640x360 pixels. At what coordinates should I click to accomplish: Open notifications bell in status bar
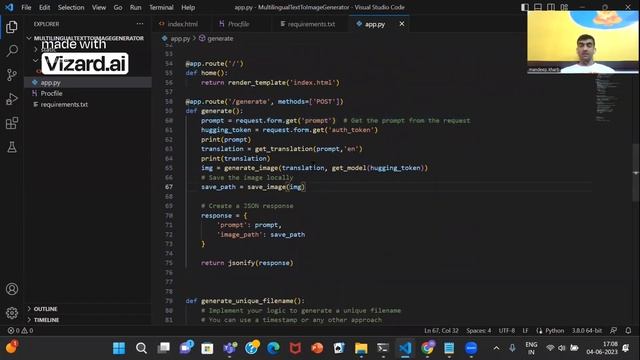point(628,331)
